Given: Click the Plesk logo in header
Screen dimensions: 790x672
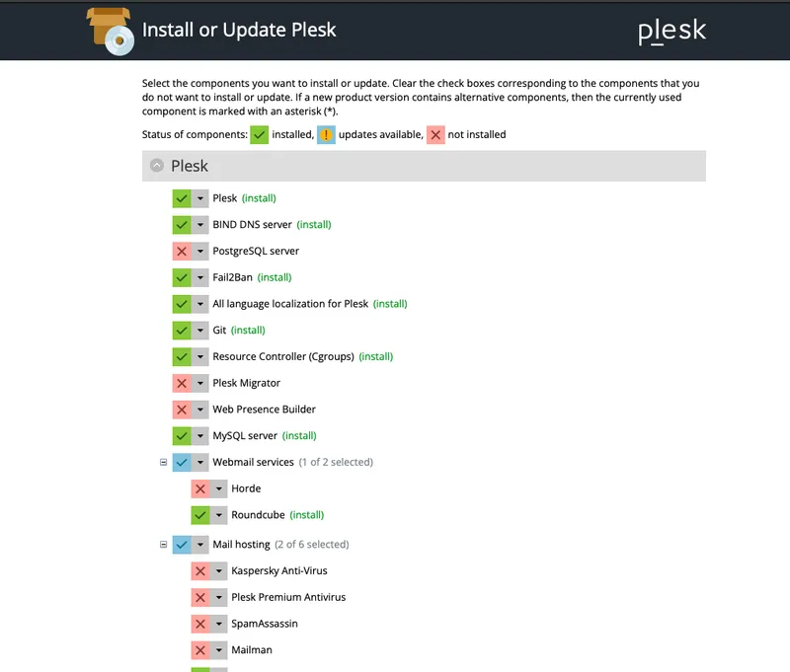Looking at the screenshot, I should click(x=671, y=31).
